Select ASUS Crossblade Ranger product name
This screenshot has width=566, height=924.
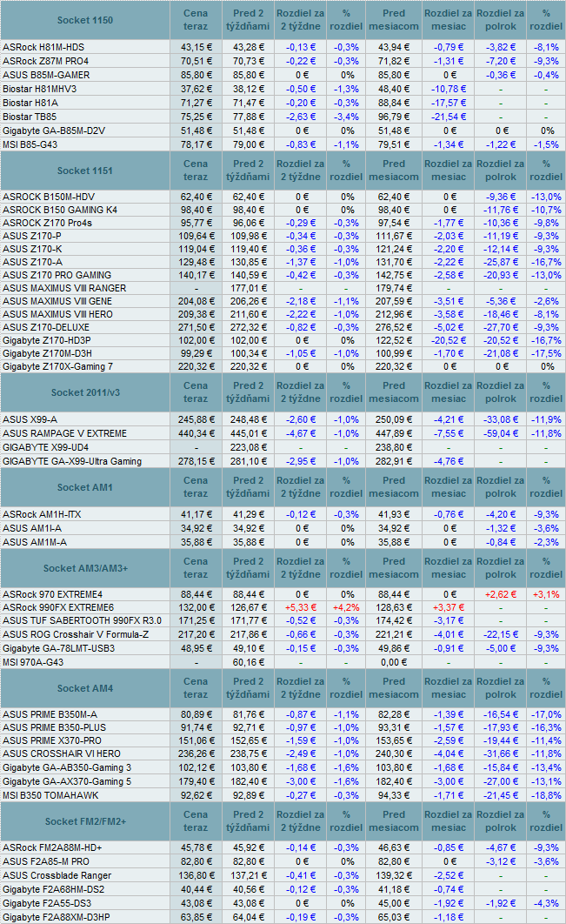pos(57,875)
